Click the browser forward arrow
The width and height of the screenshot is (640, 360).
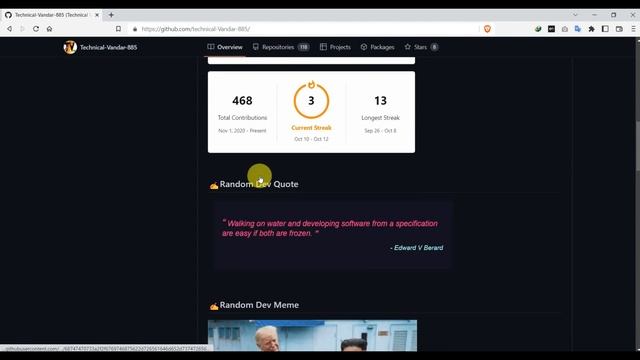click(22, 29)
